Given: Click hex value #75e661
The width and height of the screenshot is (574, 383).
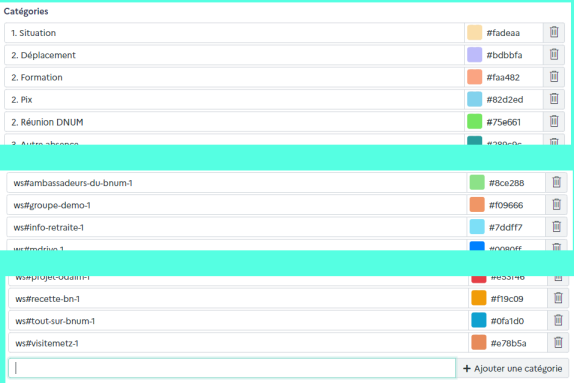Looking at the screenshot, I should pos(503,122).
